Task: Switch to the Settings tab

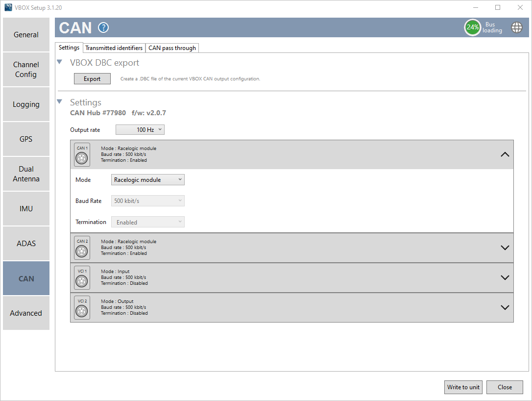Action: pos(69,48)
